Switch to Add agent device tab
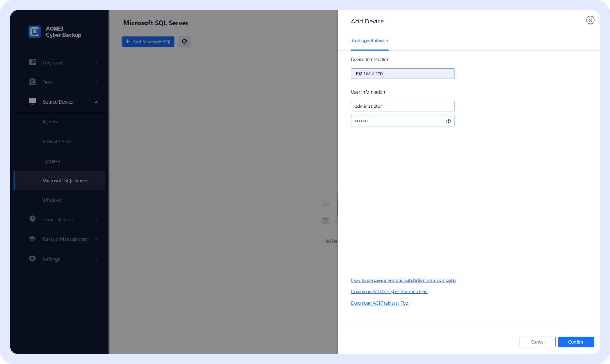 click(x=370, y=40)
